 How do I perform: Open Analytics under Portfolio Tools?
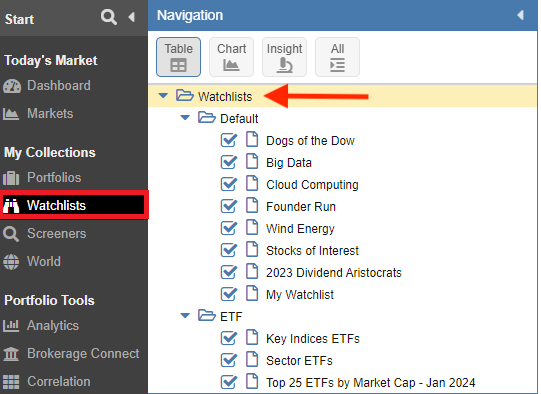click(x=53, y=326)
